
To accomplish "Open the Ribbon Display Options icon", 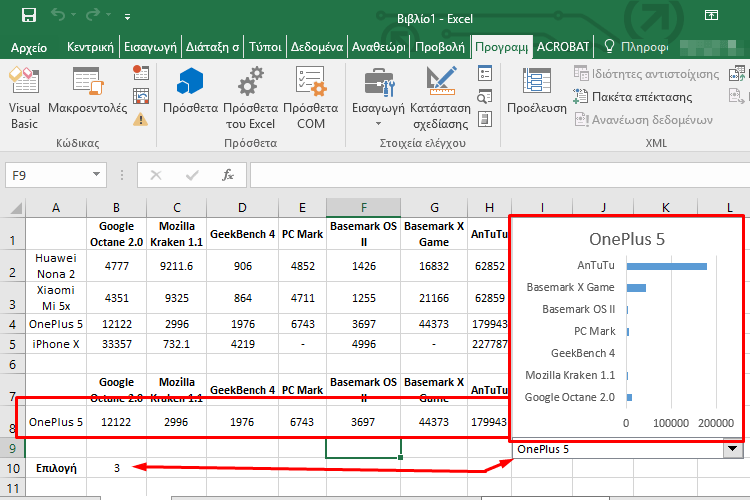I will tap(711, 16).
